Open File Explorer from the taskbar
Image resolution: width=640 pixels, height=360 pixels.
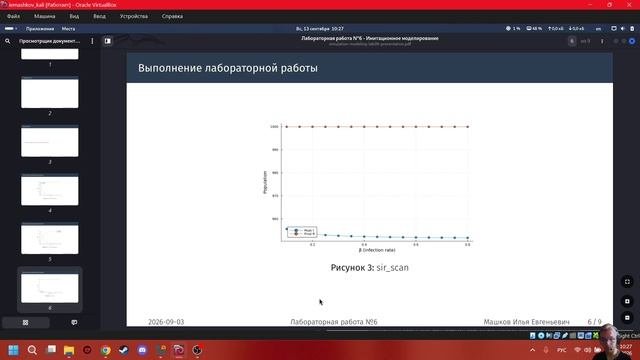pos(69,350)
